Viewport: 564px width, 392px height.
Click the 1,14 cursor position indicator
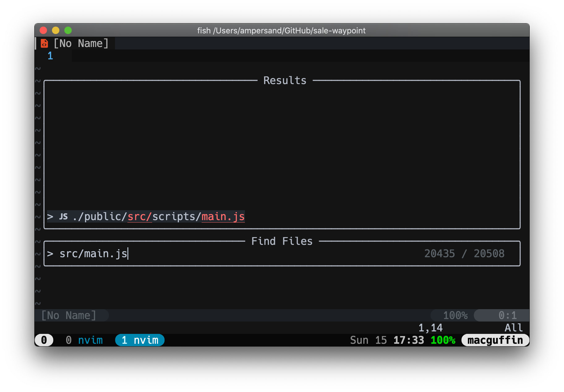(x=430, y=328)
